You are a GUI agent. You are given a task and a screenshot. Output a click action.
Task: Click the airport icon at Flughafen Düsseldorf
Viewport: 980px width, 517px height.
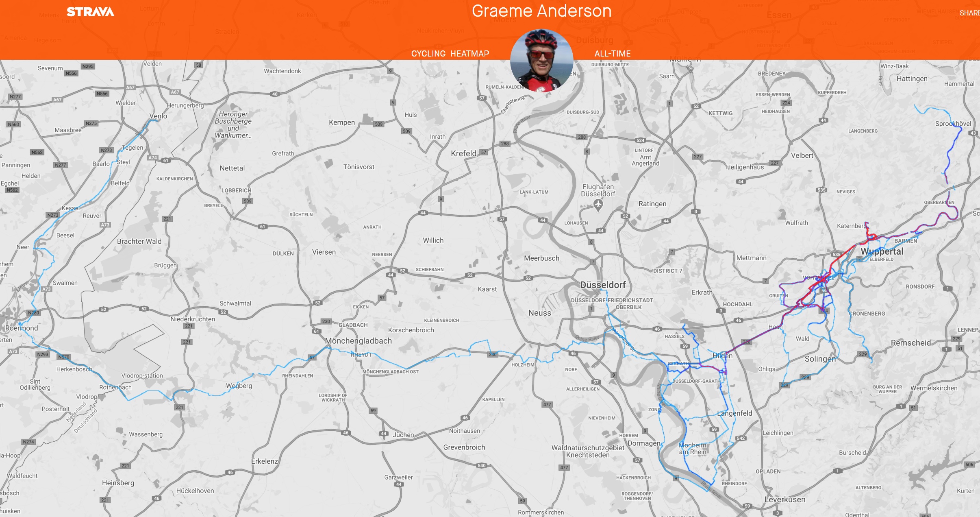point(598,206)
